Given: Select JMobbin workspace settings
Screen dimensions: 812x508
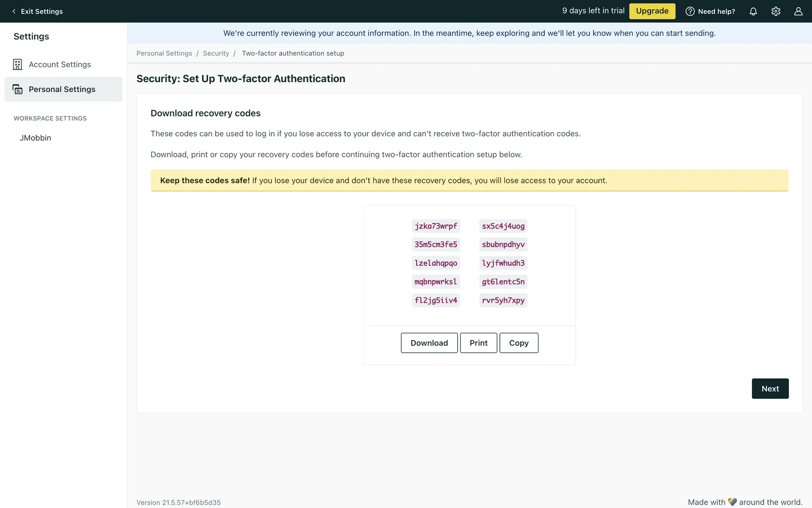Looking at the screenshot, I should pos(36,138).
